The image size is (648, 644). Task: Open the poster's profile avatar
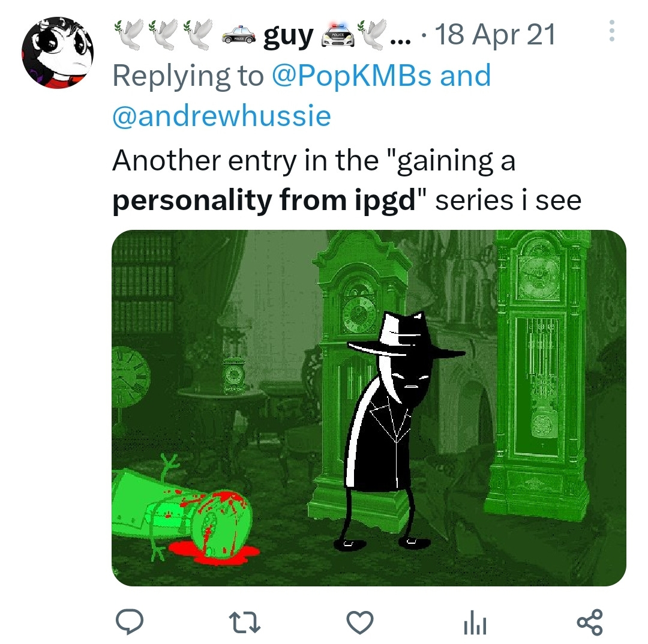pos(58,52)
